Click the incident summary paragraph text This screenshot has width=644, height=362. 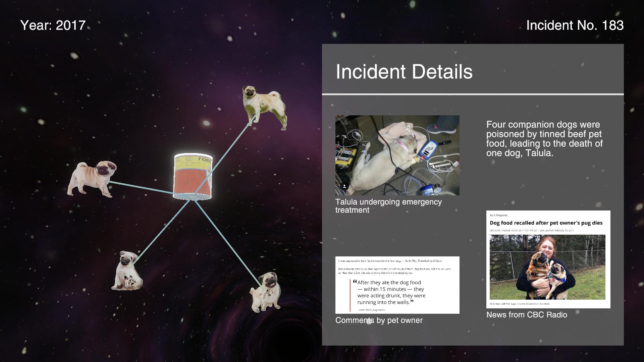pos(544,139)
